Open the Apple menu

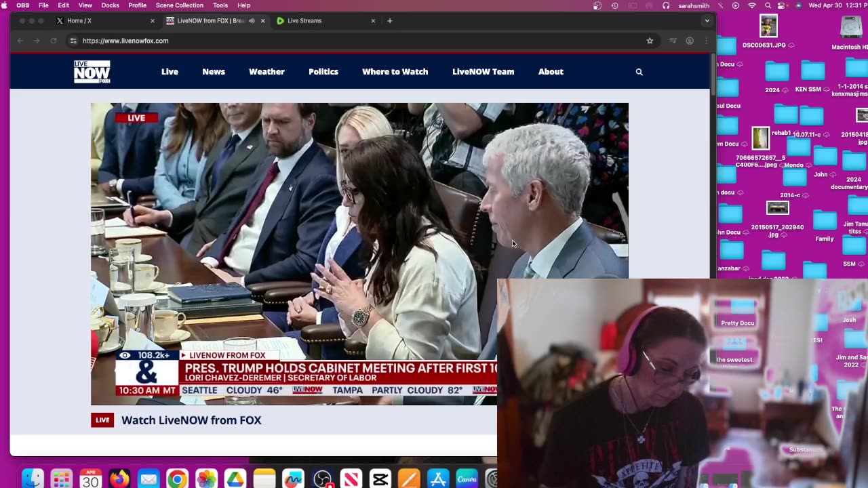(5, 5)
